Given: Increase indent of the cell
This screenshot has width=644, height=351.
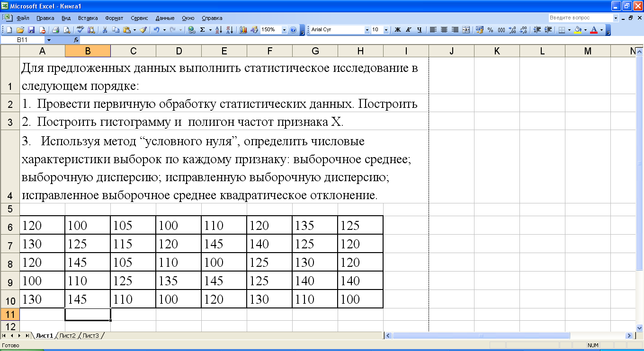Looking at the screenshot, I should 548,30.
